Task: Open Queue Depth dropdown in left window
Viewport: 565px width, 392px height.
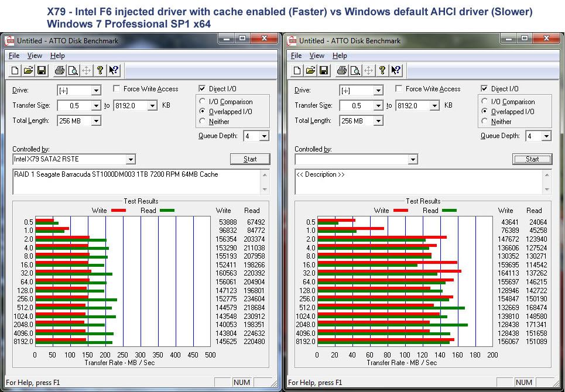Action: pyautogui.click(x=264, y=136)
